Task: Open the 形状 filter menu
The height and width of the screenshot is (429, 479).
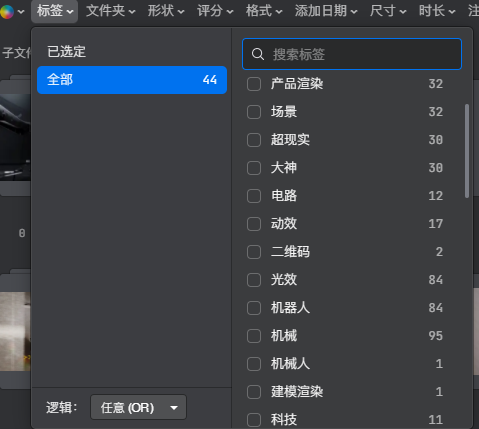Action: tap(166, 11)
